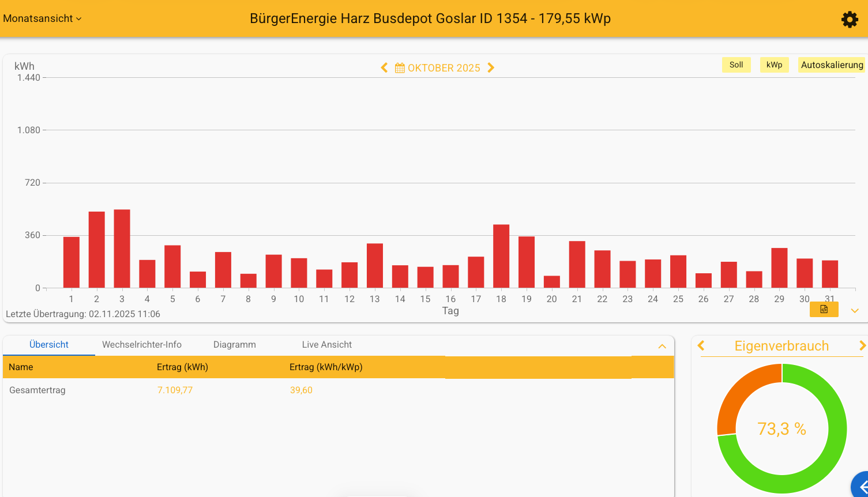
Task: Expand the chevron below the chart
Action: coord(855,311)
